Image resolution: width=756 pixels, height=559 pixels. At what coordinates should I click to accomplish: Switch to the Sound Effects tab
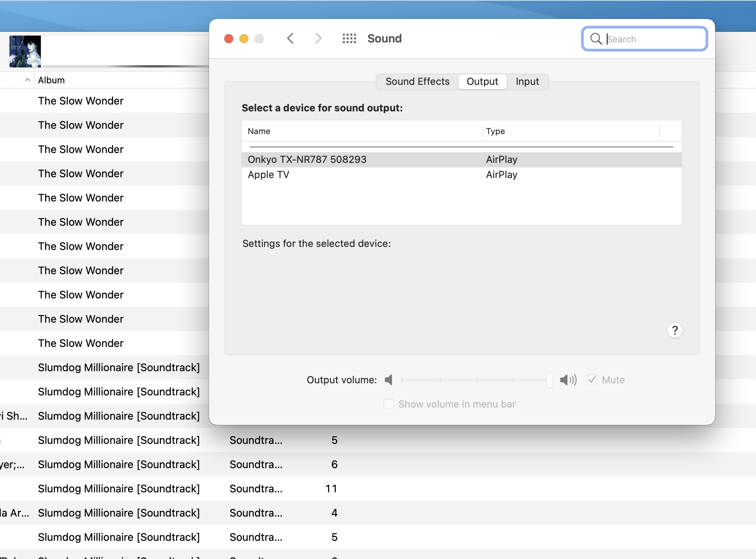point(417,81)
